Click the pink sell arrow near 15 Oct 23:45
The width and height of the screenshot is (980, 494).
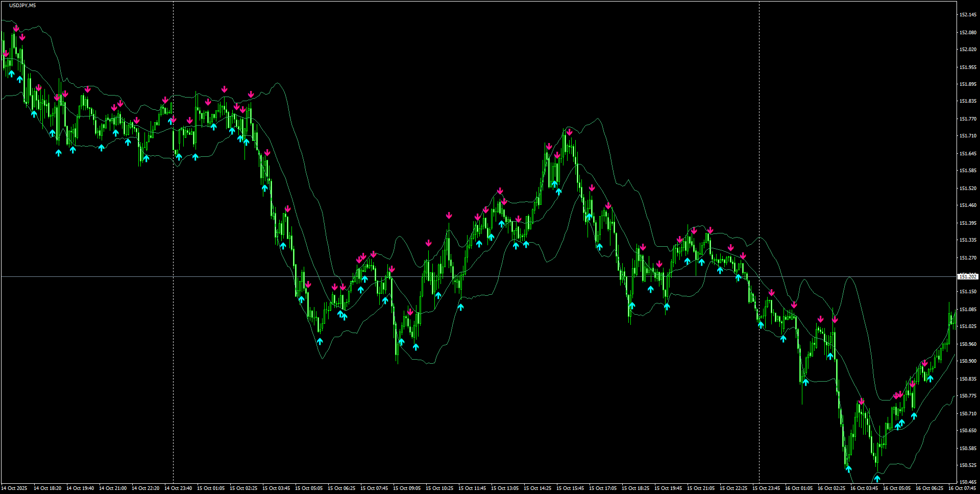[x=771, y=292]
